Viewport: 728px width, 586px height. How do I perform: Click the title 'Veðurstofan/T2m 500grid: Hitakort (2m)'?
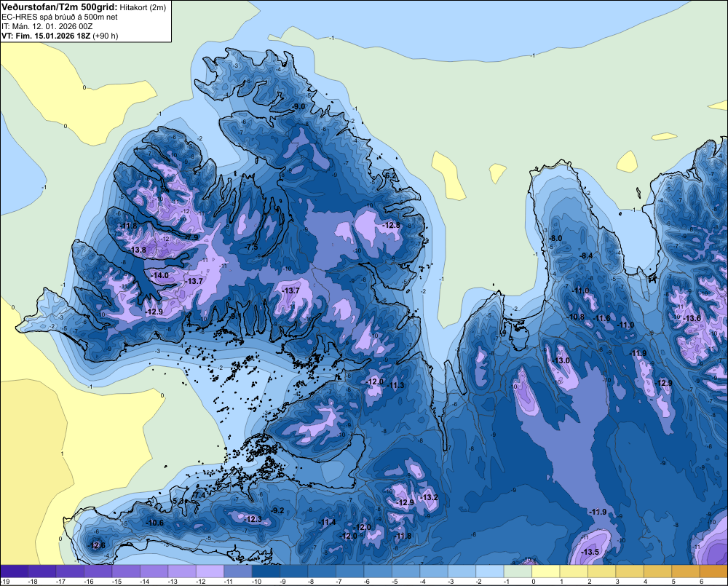pos(83,7)
